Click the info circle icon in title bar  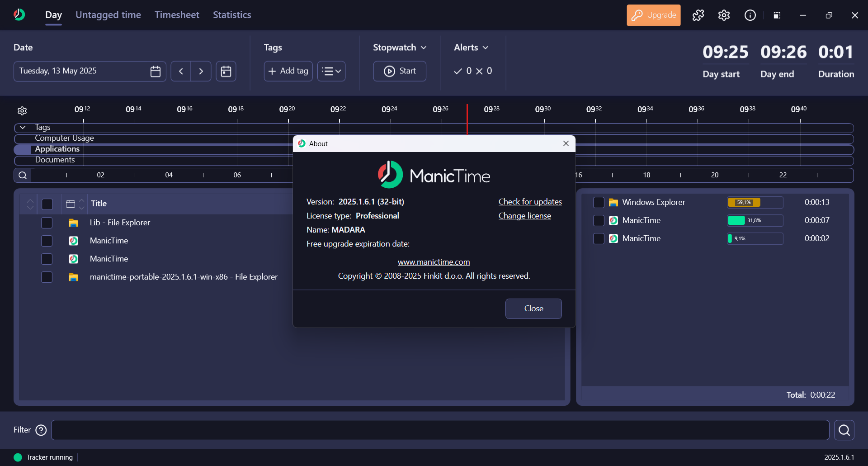pos(750,15)
